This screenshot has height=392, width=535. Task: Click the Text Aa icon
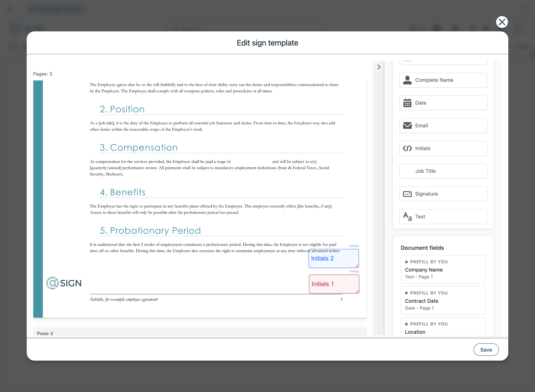point(407,216)
